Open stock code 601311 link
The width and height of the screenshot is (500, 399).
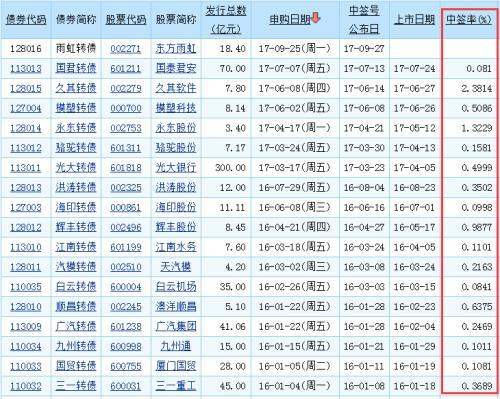click(x=126, y=148)
